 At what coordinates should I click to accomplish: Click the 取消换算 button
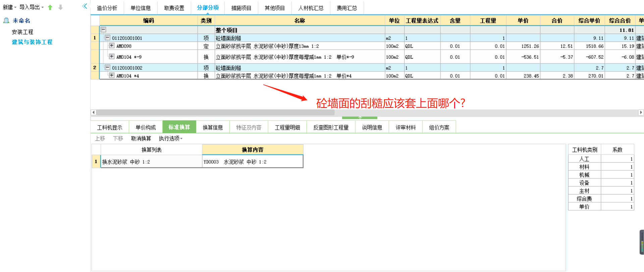[x=141, y=138]
